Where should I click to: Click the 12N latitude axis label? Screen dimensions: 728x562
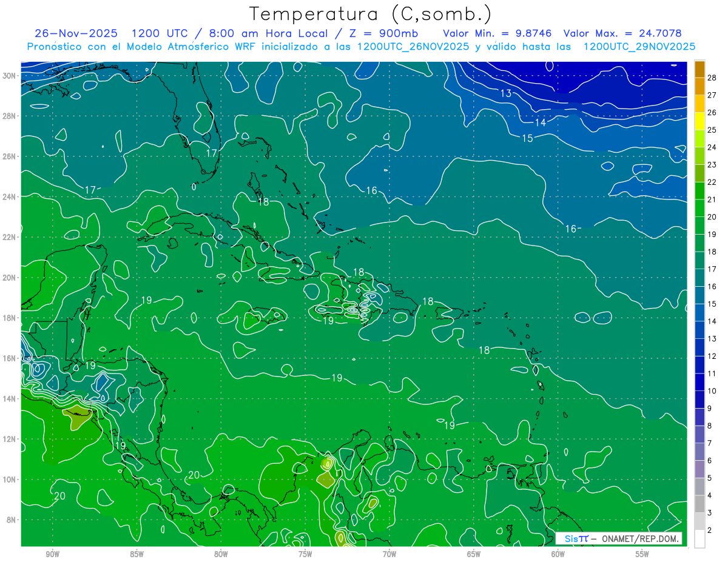(x=10, y=438)
